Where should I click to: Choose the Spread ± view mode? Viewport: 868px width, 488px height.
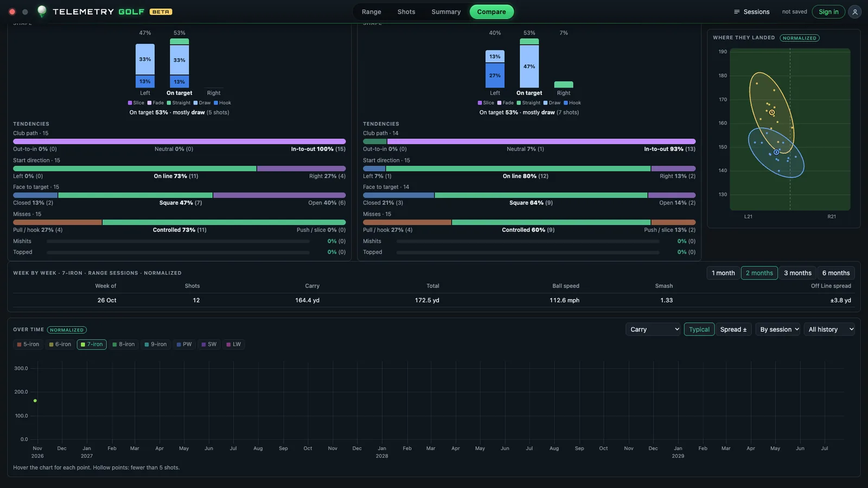(x=733, y=329)
